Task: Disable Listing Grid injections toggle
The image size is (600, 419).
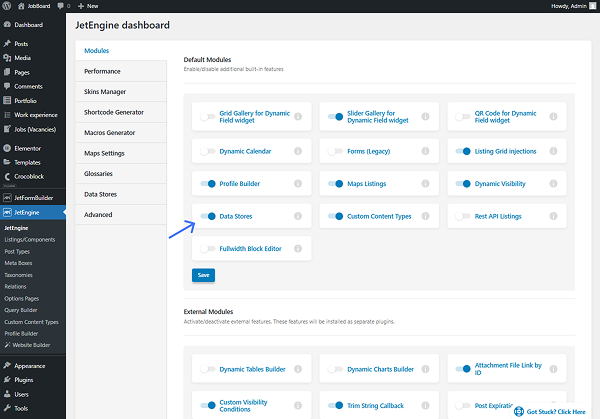Action: tap(463, 151)
